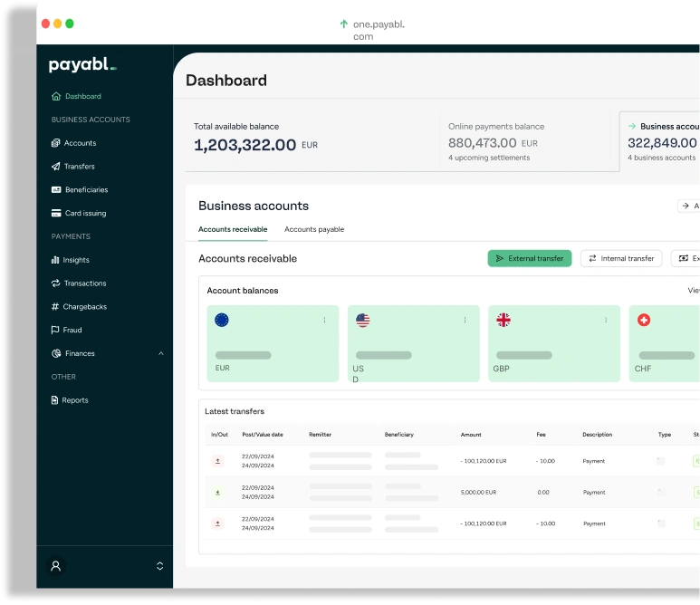700x605 pixels.
Task: Click the Insights bar chart icon
Action: [56, 260]
